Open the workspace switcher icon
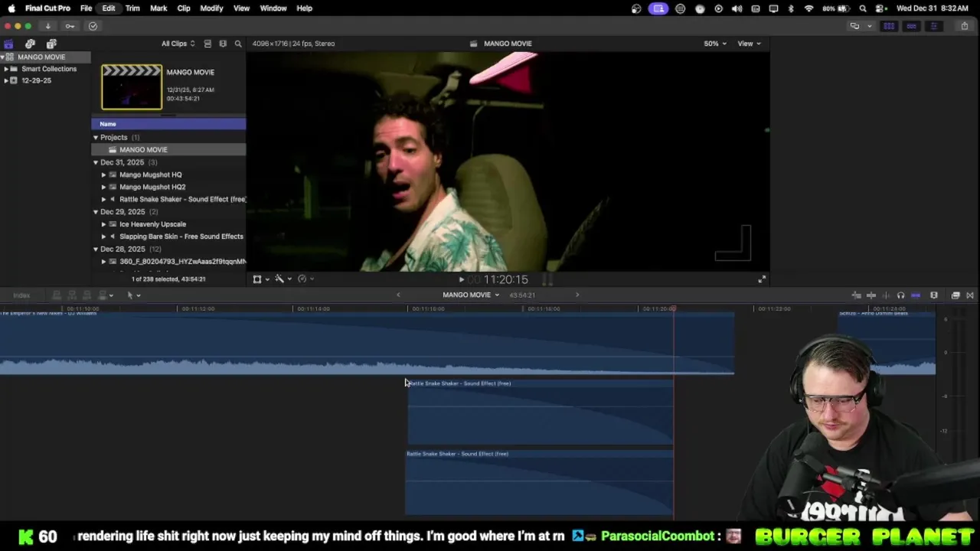Viewport: 980px width, 551px height. (854, 26)
